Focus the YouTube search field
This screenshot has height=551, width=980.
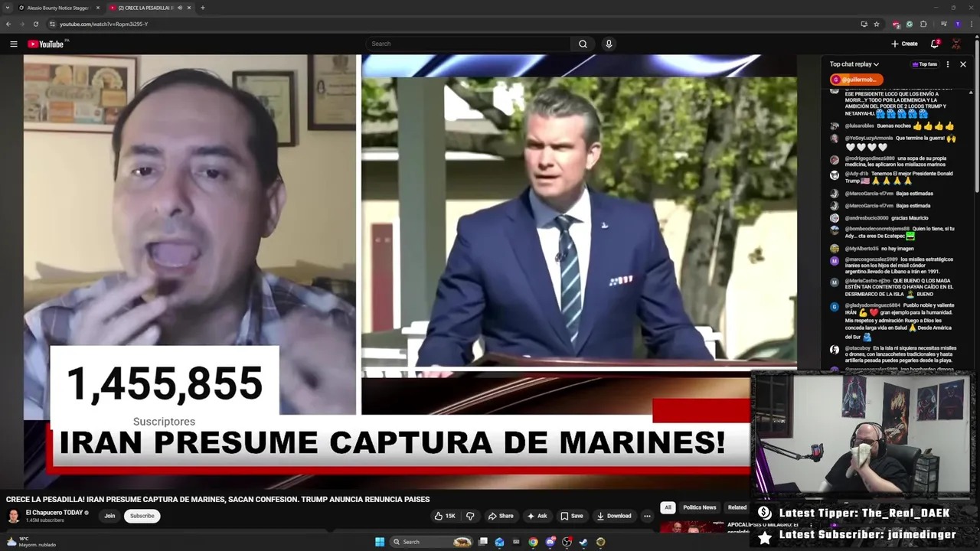pyautogui.click(x=469, y=44)
